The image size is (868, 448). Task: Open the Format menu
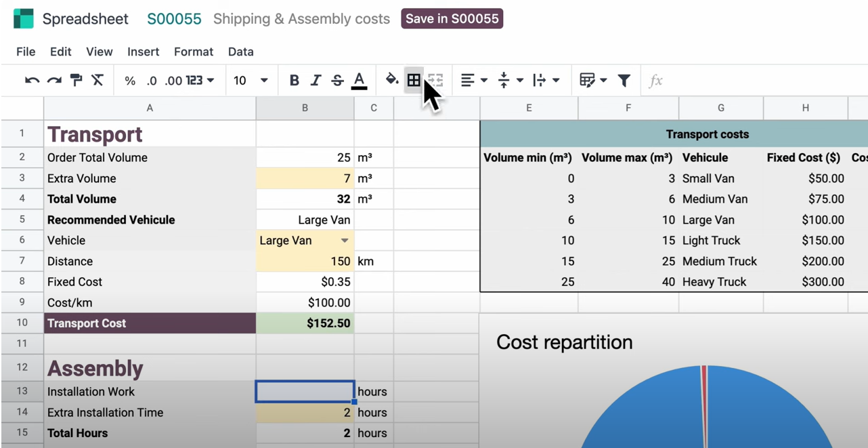click(193, 52)
